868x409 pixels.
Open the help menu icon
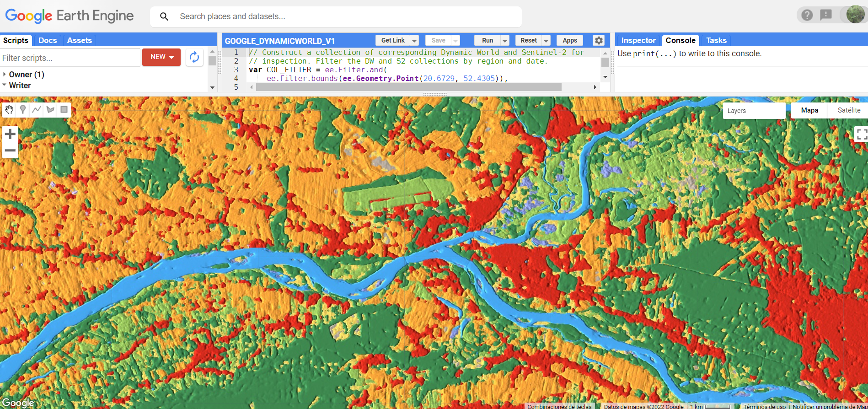807,15
